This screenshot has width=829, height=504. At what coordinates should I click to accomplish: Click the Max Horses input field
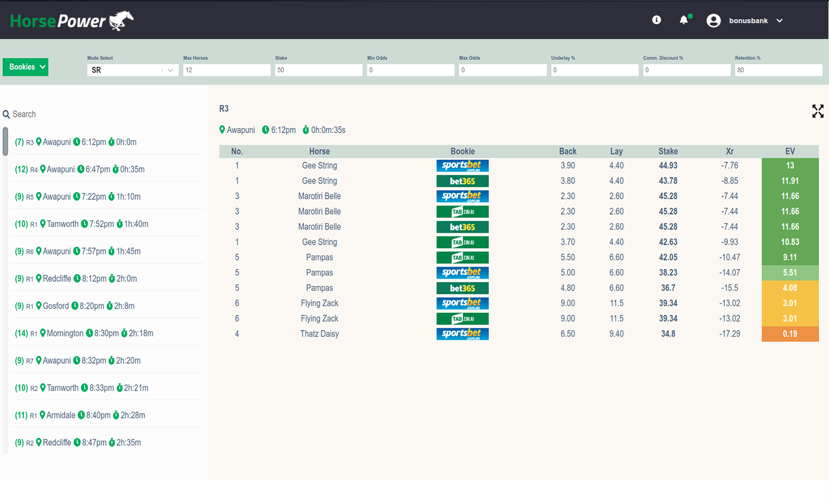tap(227, 70)
